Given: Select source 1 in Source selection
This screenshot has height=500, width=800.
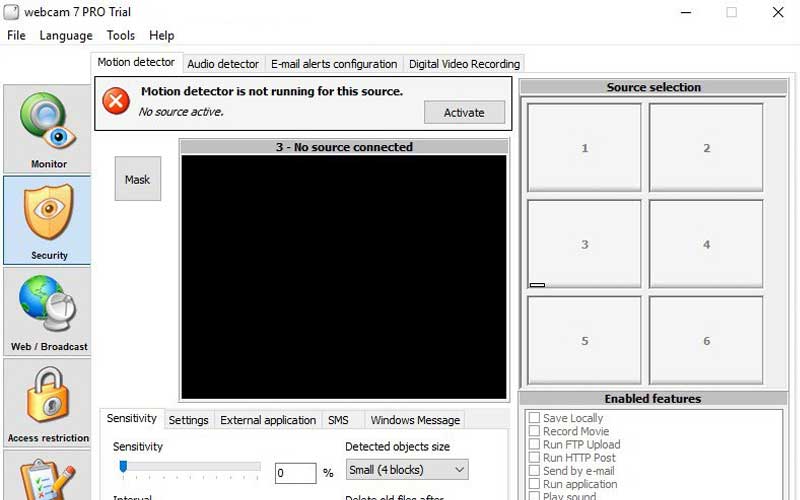Looking at the screenshot, I should click(584, 147).
